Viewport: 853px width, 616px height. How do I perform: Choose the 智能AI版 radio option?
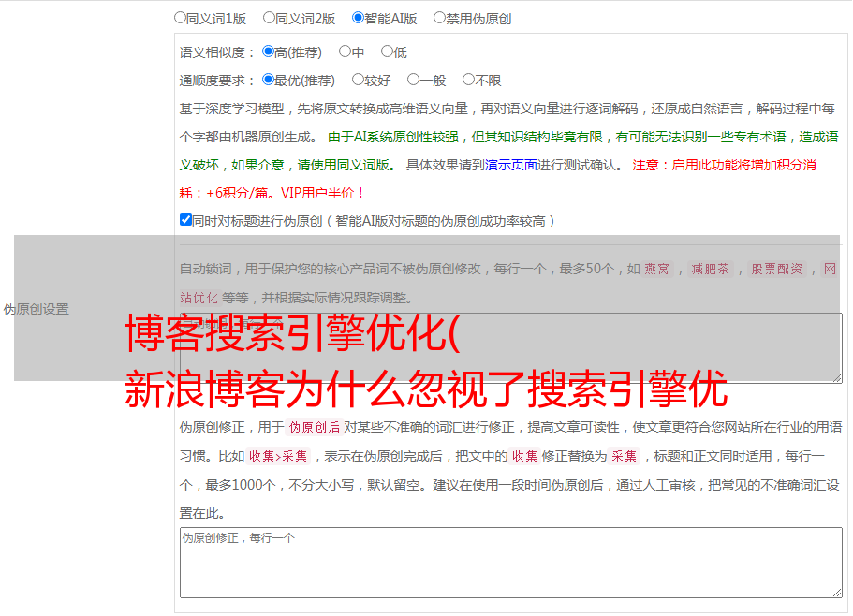click(x=358, y=18)
